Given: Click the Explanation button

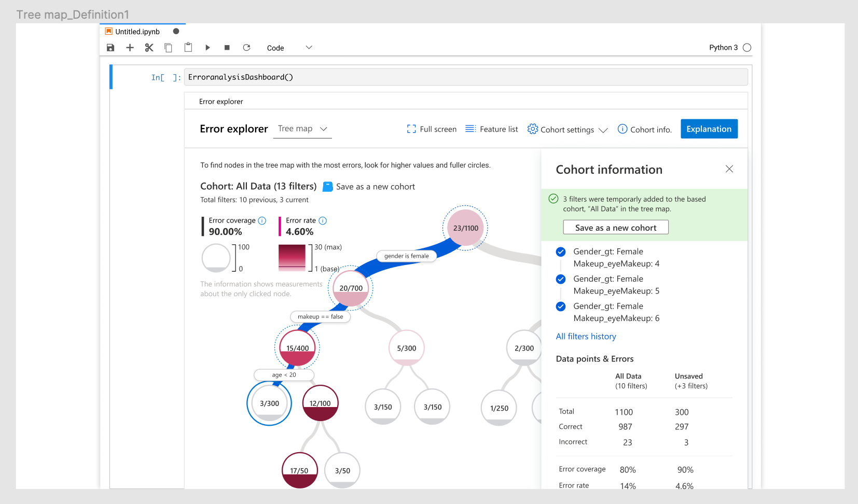Looking at the screenshot, I should (709, 129).
